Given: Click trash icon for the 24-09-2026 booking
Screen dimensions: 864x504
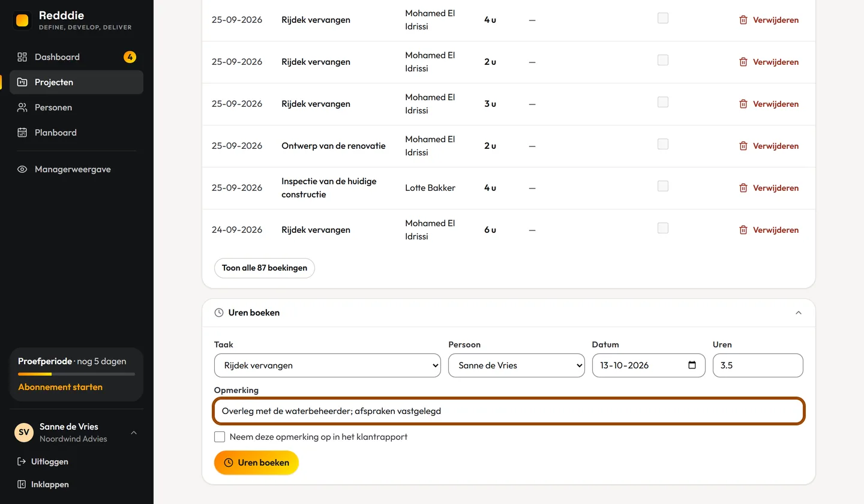Looking at the screenshot, I should click(743, 230).
